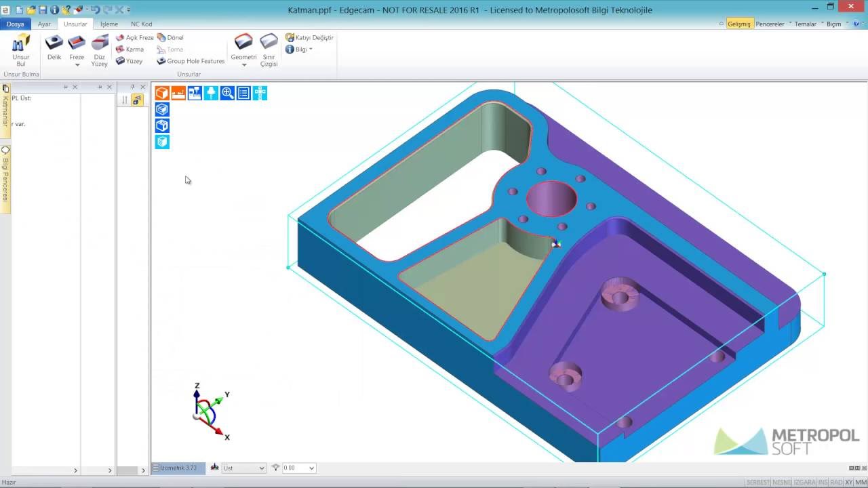
Task: Click the Karma feature button
Action: click(x=130, y=49)
